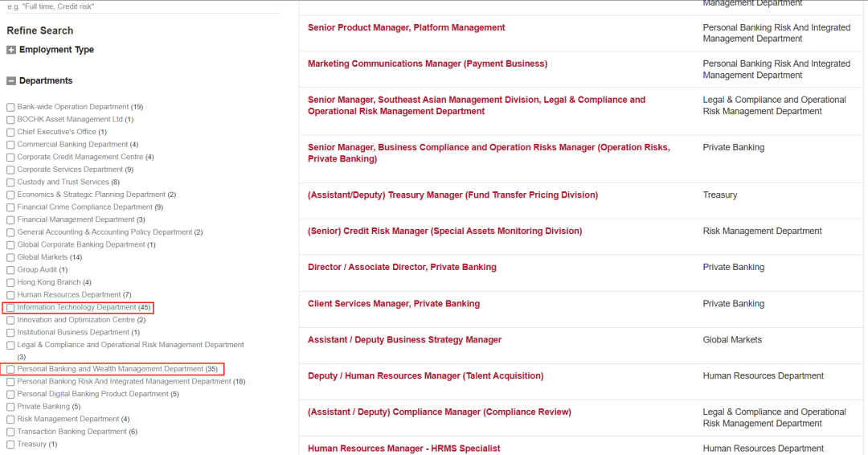Tick the Treasury filter checkbox
868x455 pixels.
pyautogui.click(x=10, y=445)
